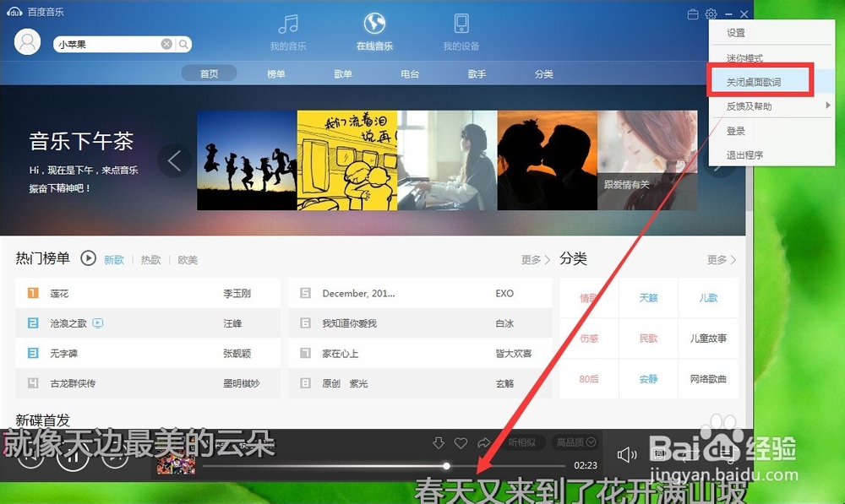Open the 跟爱情有关 banner
Screen dimensions: 845x504
point(647,160)
